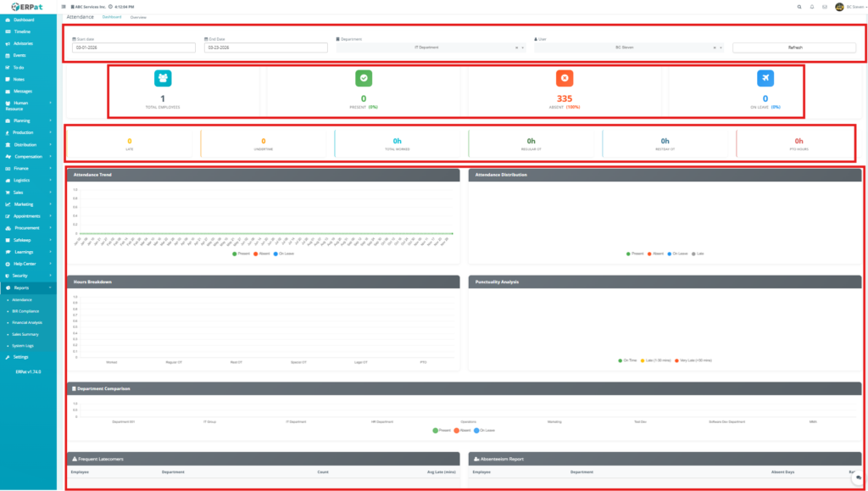The height and width of the screenshot is (491, 868).
Task: Open the floating chat bubble icon
Action: click(x=858, y=478)
